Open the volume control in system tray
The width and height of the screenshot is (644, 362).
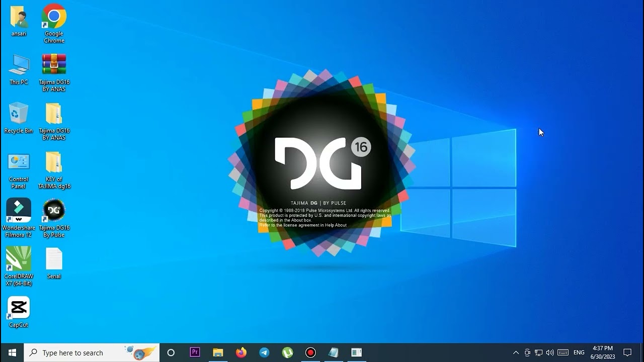[x=550, y=352]
